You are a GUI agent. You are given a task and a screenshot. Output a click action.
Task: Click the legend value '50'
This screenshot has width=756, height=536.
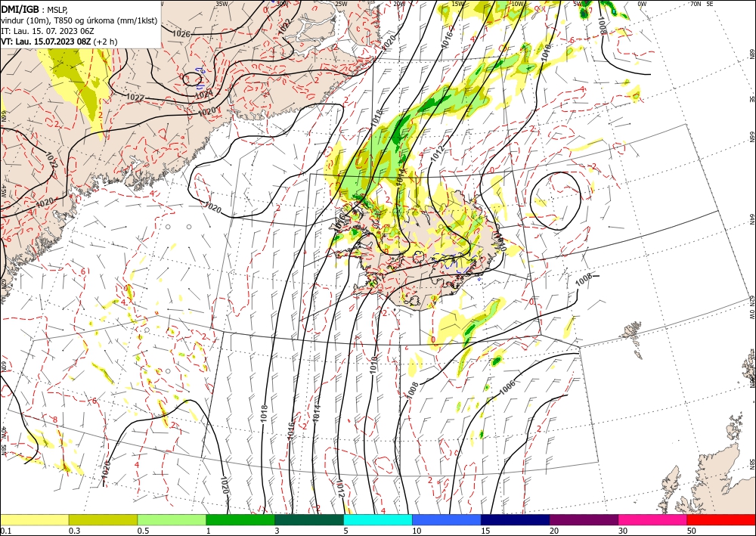[692, 531]
